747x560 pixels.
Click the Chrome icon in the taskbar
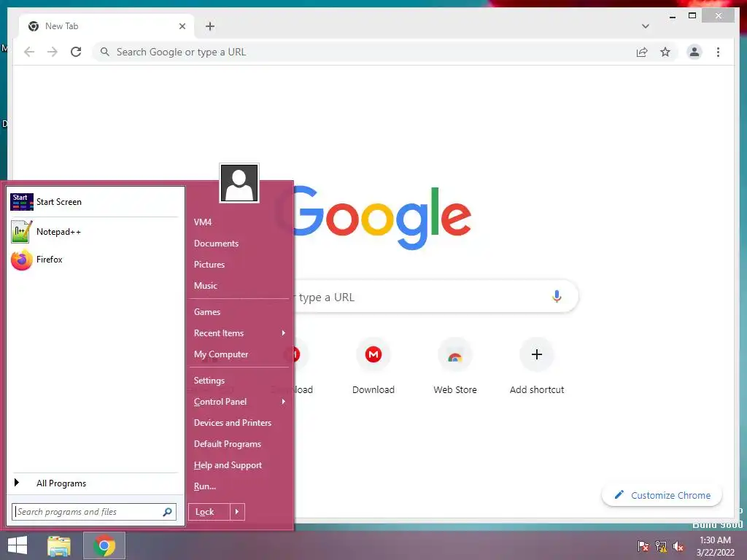tap(104, 545)
